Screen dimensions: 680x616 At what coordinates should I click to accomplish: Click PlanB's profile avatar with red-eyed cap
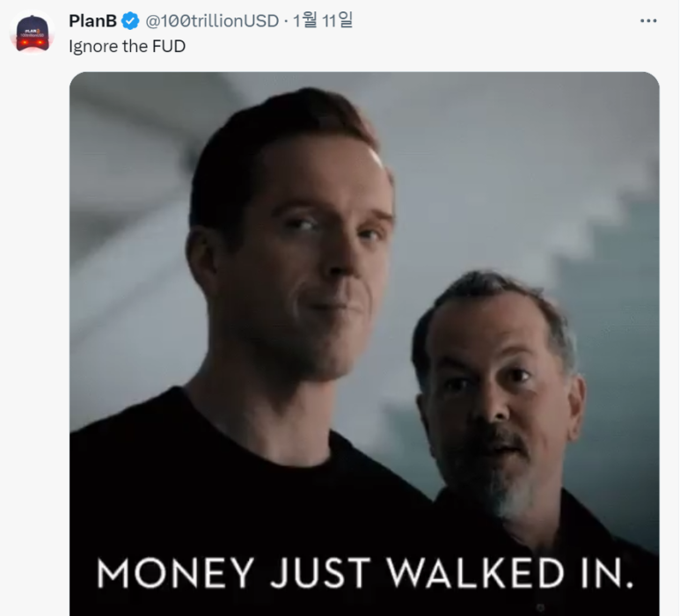click(32, 33)
